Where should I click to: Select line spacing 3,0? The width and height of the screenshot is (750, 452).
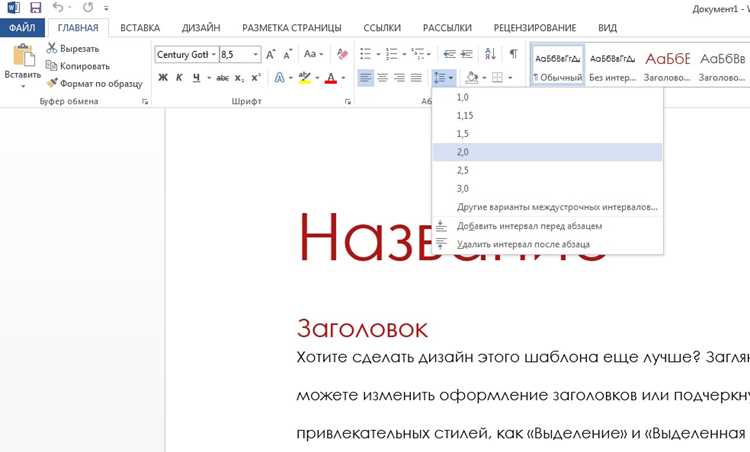click(547, 188)
